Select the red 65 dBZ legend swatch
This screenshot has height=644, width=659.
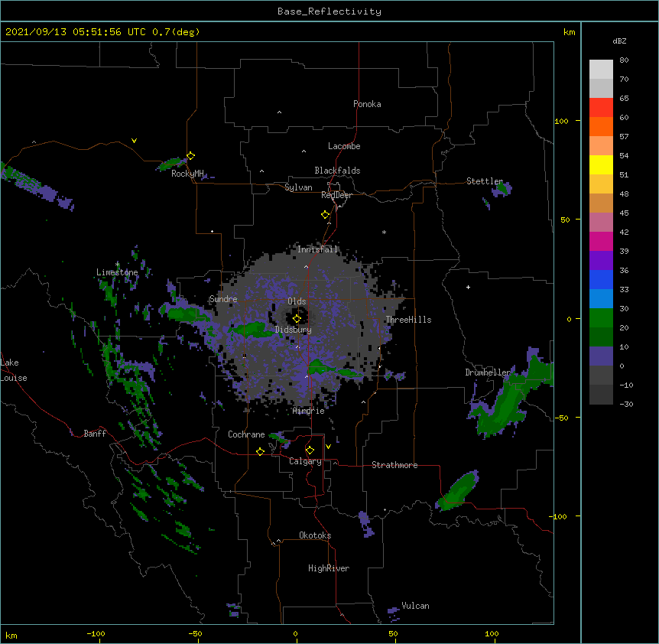[x=601, y=107]
